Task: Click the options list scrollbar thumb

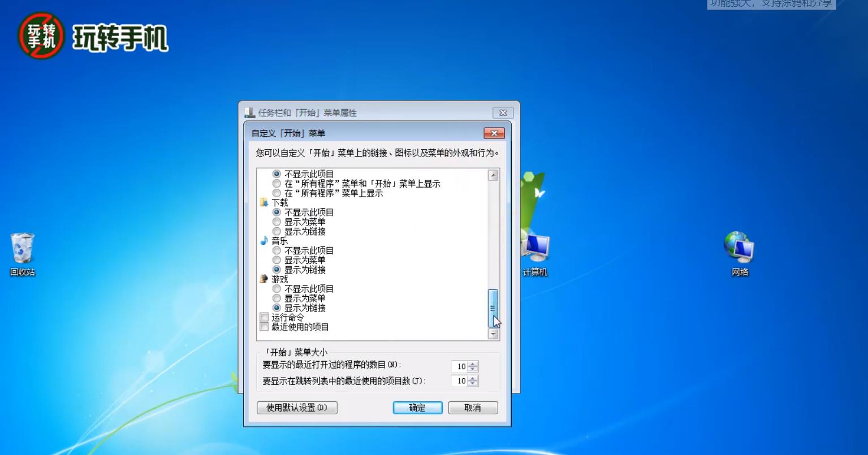Action: click(x=493, y=309)
